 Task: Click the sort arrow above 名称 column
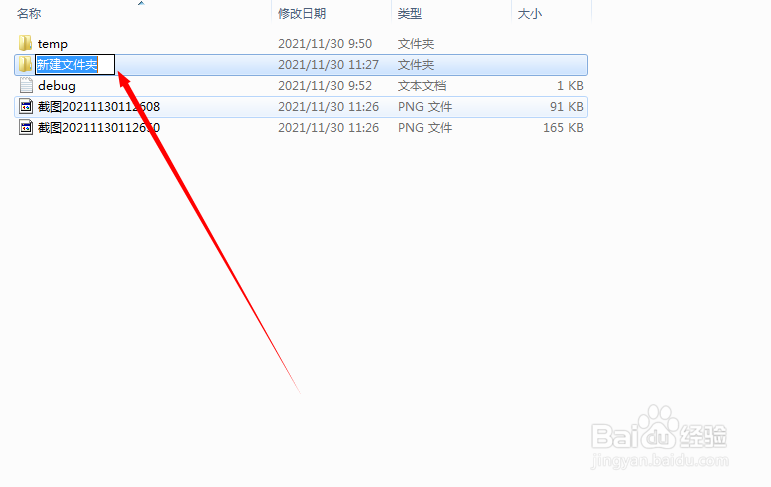coord(141,3)
